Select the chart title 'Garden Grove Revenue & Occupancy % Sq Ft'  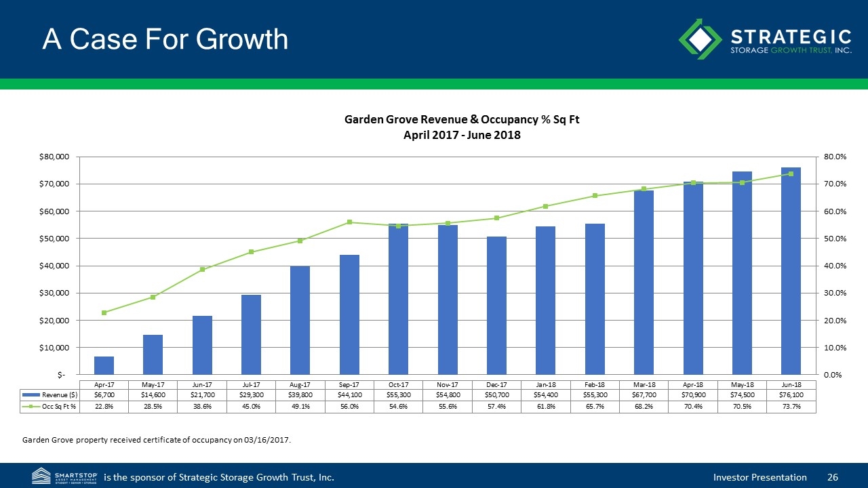pos(462,120)
